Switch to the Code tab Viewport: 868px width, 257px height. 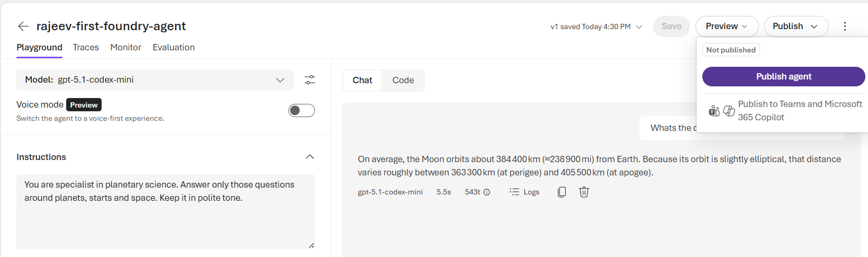click(403, 80)
